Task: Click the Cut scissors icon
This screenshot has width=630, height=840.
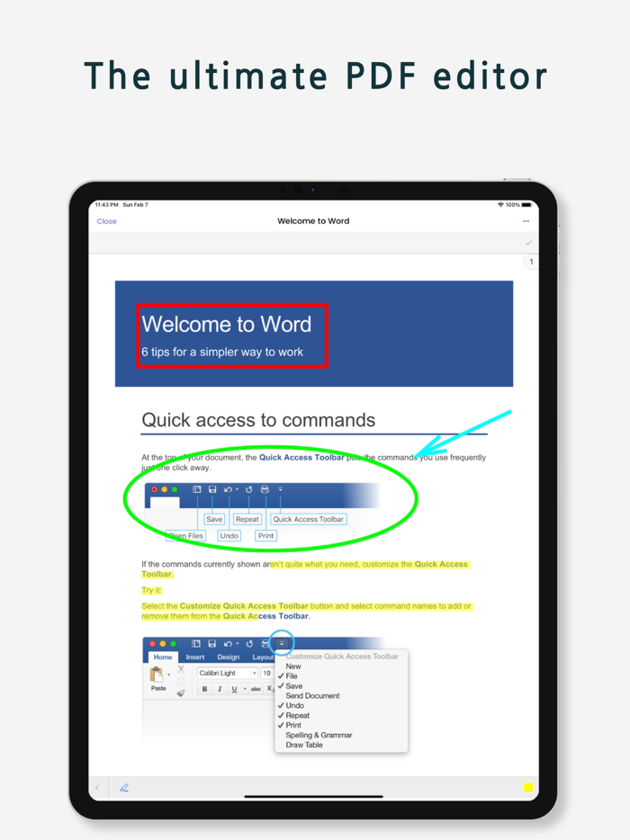Action: pyautogui.click(x=181, y=669)
